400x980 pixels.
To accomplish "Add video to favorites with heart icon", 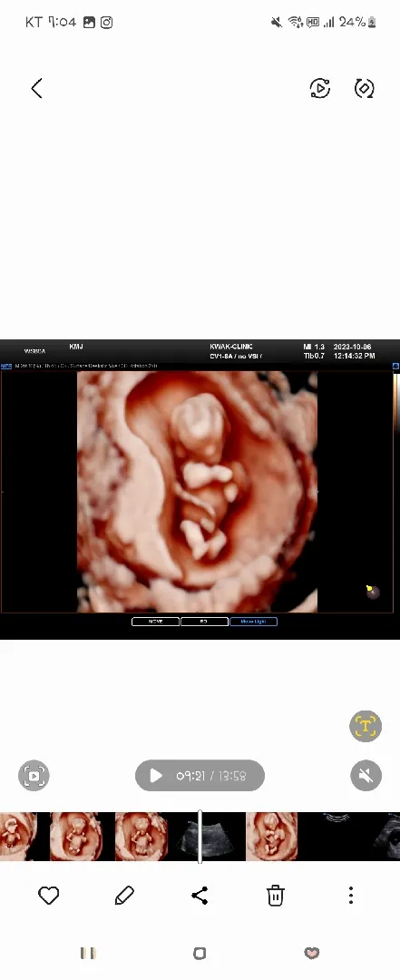I will coord(49,896).
